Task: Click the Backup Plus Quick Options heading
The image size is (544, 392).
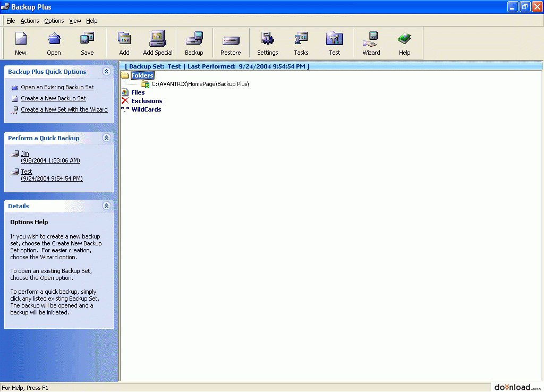Action: point(47,72)
